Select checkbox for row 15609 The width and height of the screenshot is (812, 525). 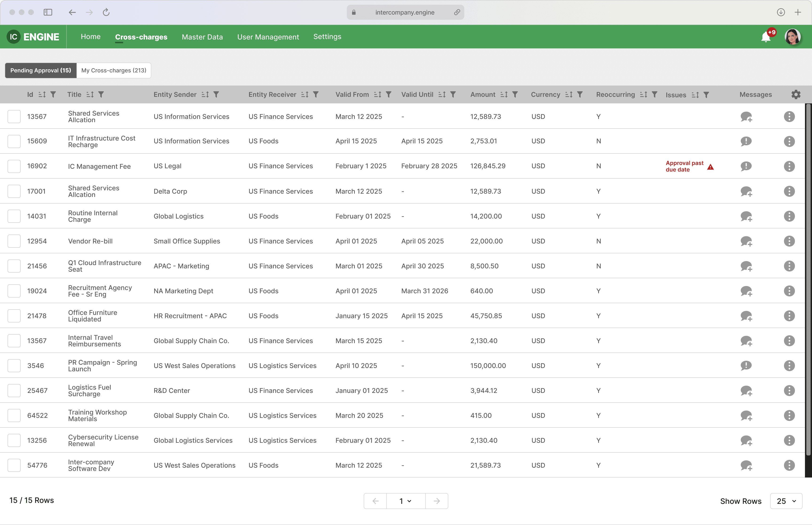(14, 141)
